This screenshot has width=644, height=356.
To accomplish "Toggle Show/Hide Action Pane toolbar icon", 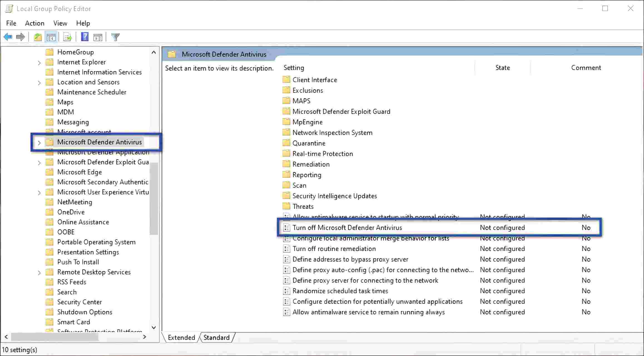I will click(98, 37).
